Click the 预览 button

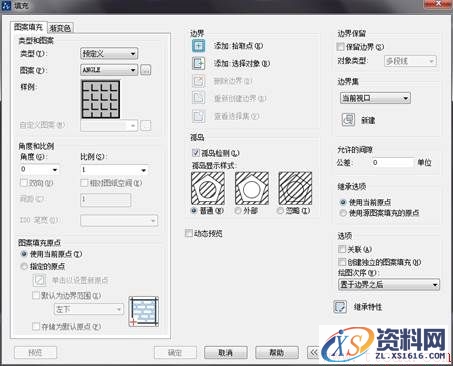click(36, 352)
